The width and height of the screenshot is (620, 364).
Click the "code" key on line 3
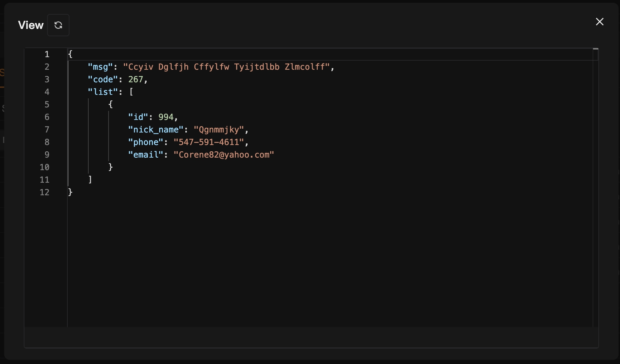coord(103,79)
